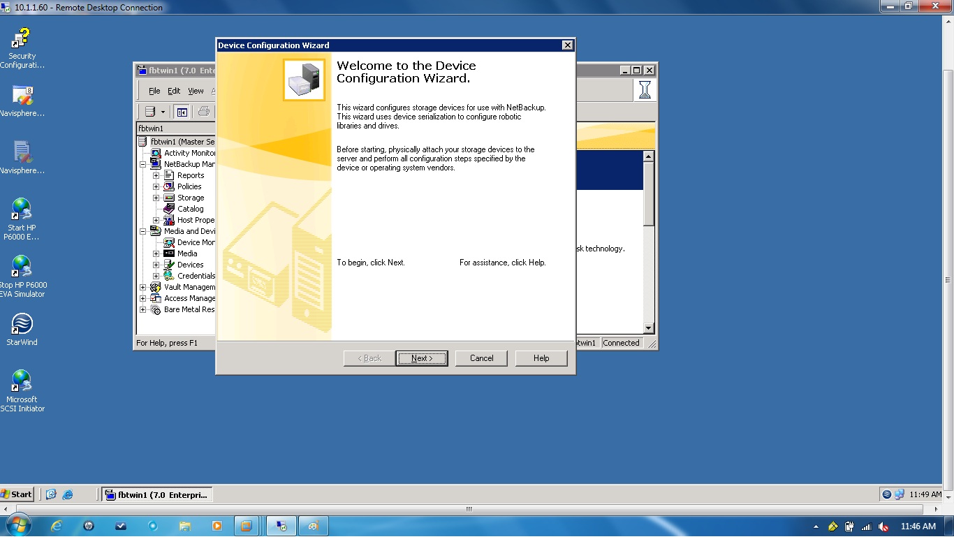Screen dimensions: 954x560
Task: Open the File menu
Action: click(154, 91)
